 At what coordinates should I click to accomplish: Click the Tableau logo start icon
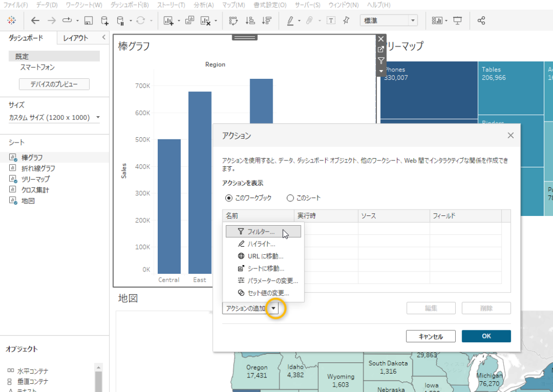pos(11,21)
